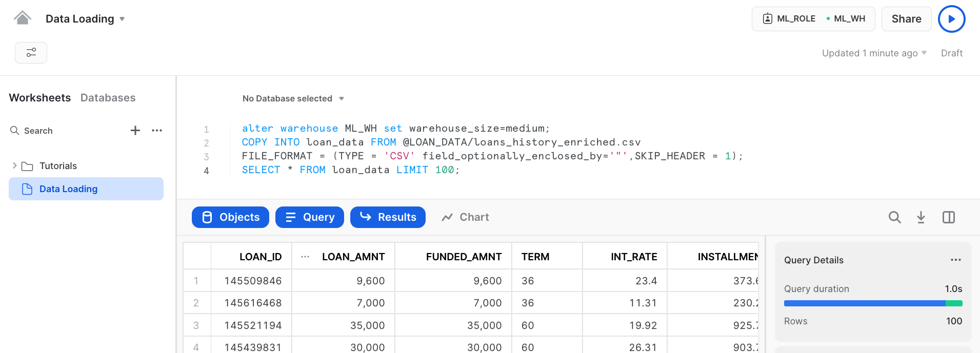980x353 pixels.
Task: Switch to the Databases tab
Action: tap(108, 98)
